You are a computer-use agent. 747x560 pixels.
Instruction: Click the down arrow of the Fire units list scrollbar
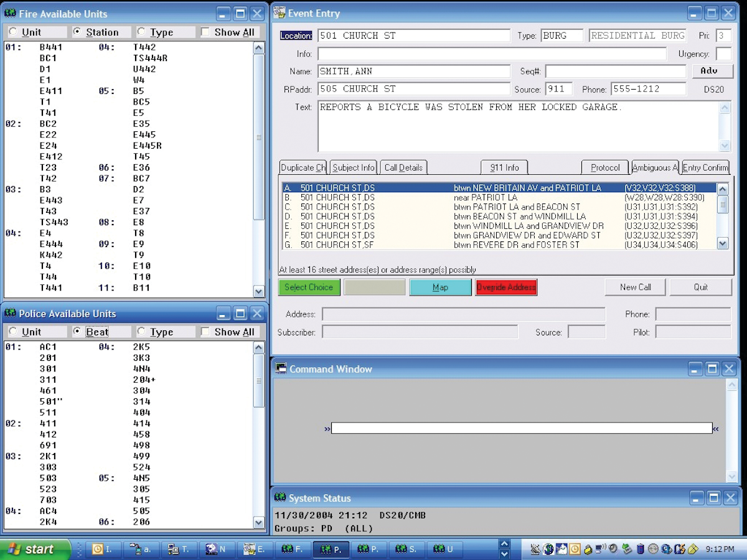[x=259, y=291]
